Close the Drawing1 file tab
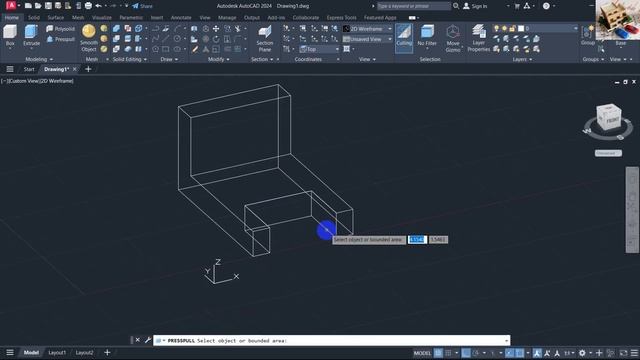Image resolution: width=640 pixels, height=360 pixels. pos(75,69)
